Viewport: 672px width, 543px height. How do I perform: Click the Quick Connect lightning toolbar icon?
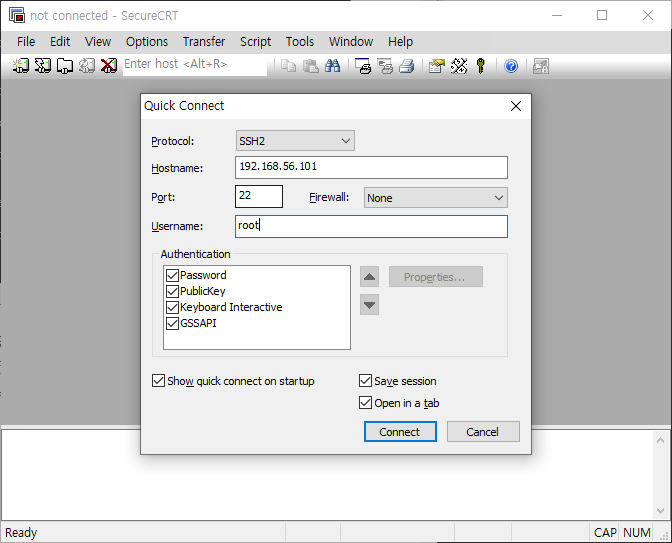pyautogui.click(x=42, y=66)
